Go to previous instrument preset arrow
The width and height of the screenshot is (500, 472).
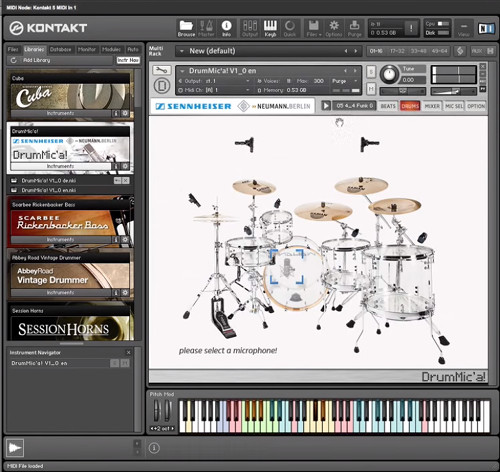[x=346, y=71]
